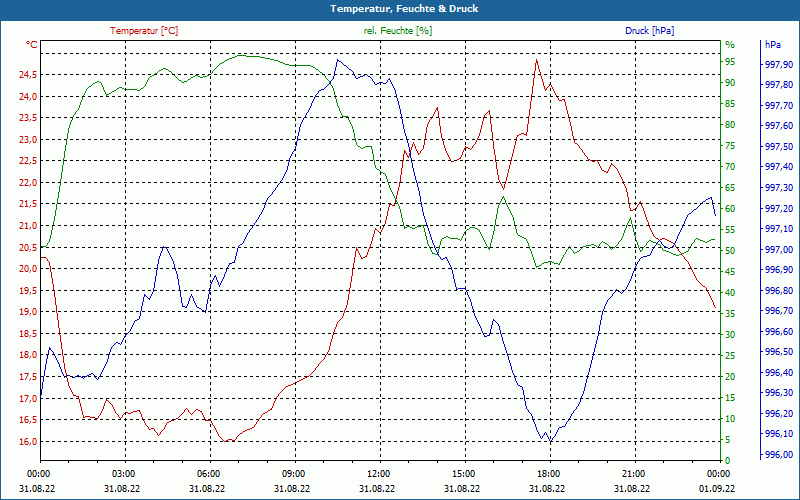Click the '23,5' temperature axis value

[28, 118]
